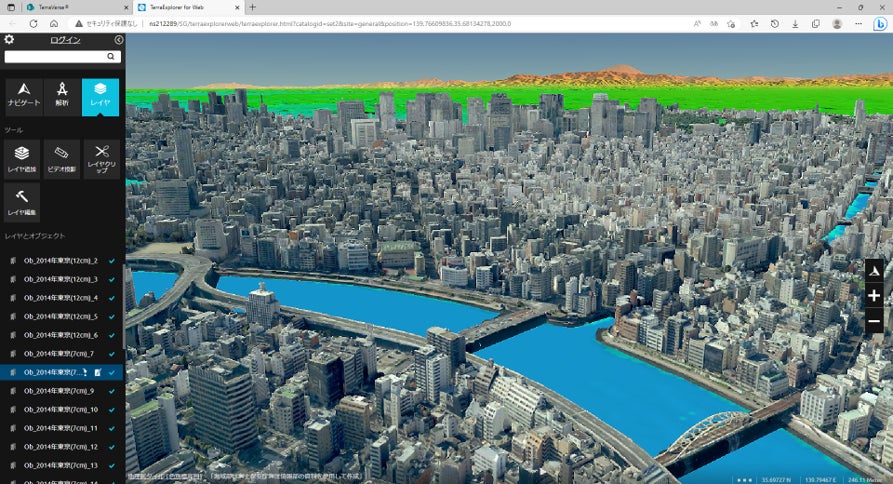This screenshot has height=484, width=893.
Task: Click inside the sidebar search field
Action: pos(55,56)
